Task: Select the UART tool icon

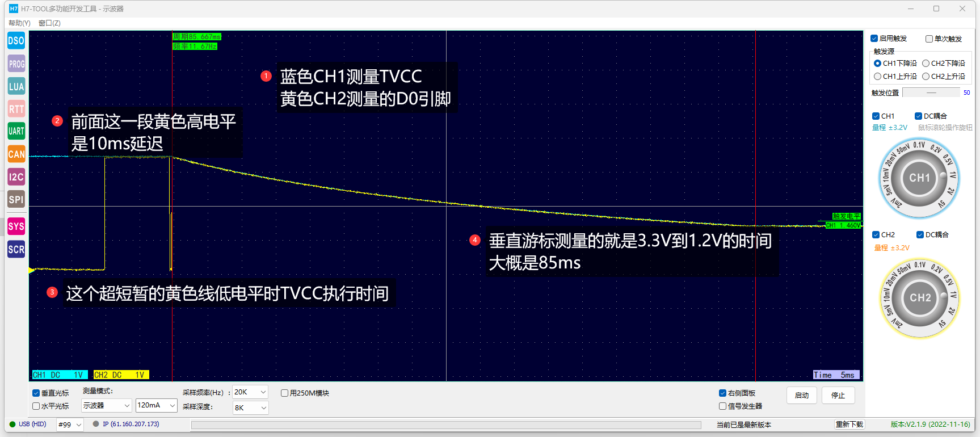Action: pos(16,131)
